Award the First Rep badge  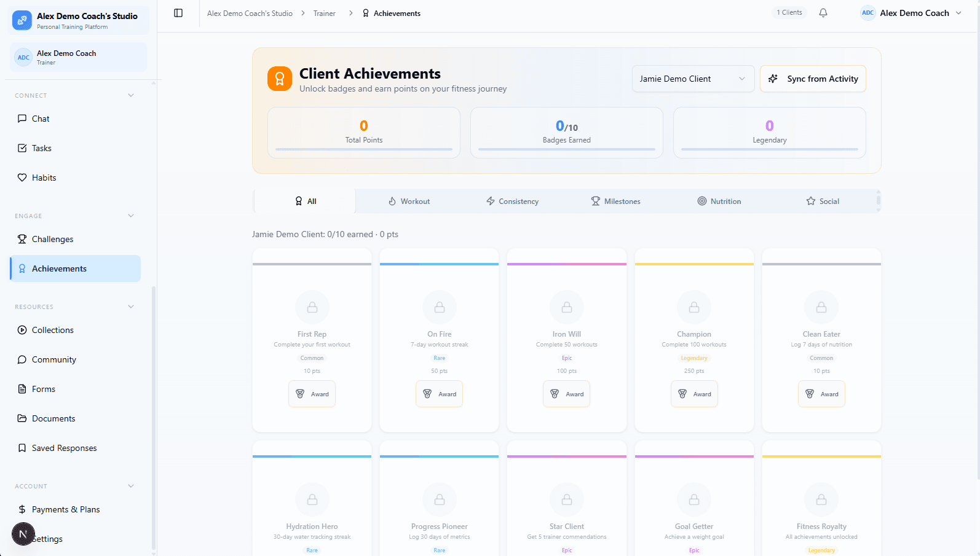click(x=312, y=394)
